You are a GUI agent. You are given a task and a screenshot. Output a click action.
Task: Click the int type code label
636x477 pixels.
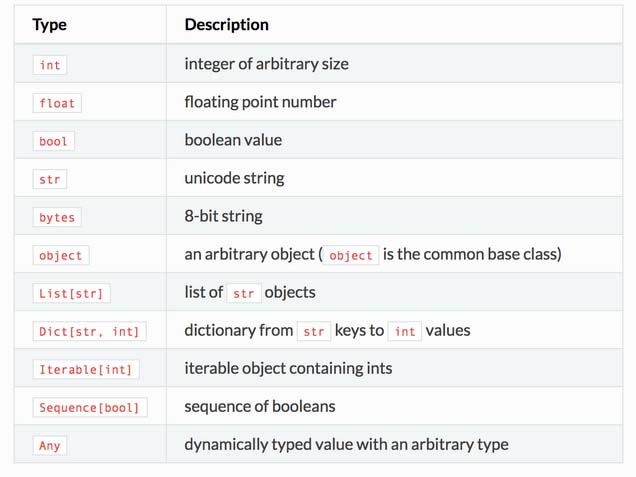50,65
